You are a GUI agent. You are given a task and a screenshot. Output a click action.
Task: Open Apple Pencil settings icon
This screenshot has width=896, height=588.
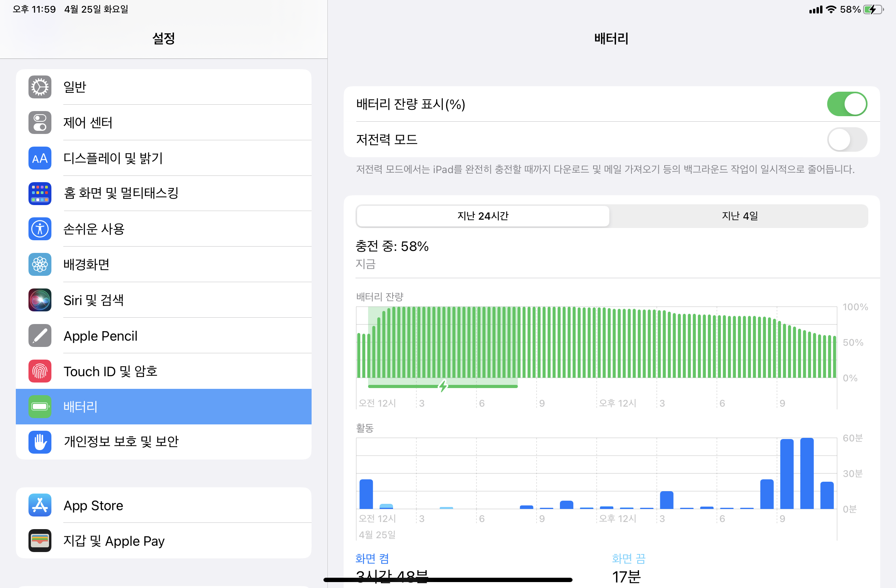(x=40, y=335)
